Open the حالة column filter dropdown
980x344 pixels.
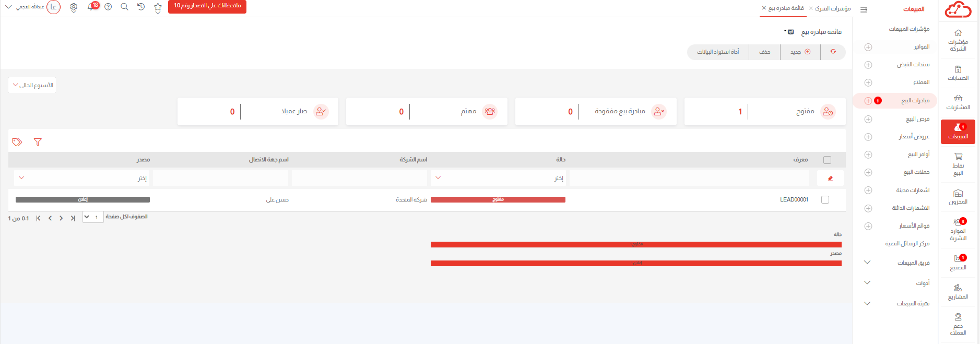498,178
